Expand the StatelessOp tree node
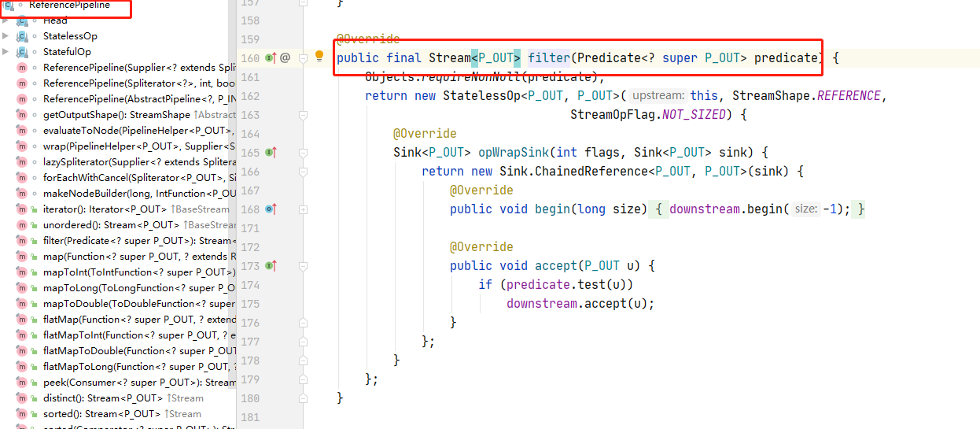 [x=6, y=36]
